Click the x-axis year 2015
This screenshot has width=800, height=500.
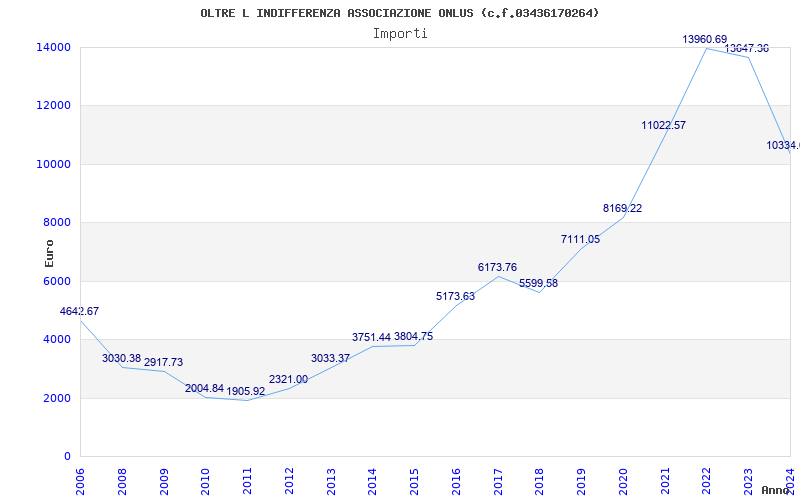click(x=414, y=481)
